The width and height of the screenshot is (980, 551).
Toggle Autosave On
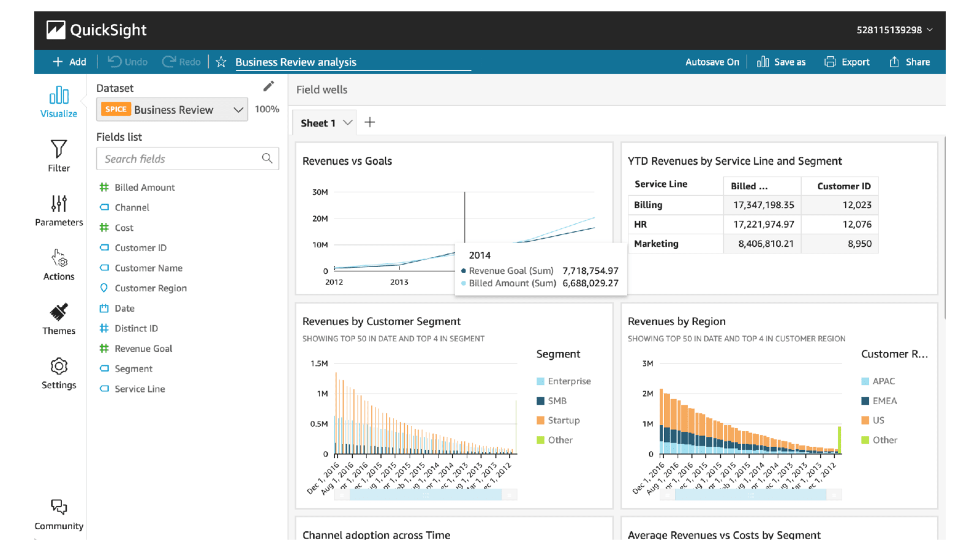tap(712, 62)
